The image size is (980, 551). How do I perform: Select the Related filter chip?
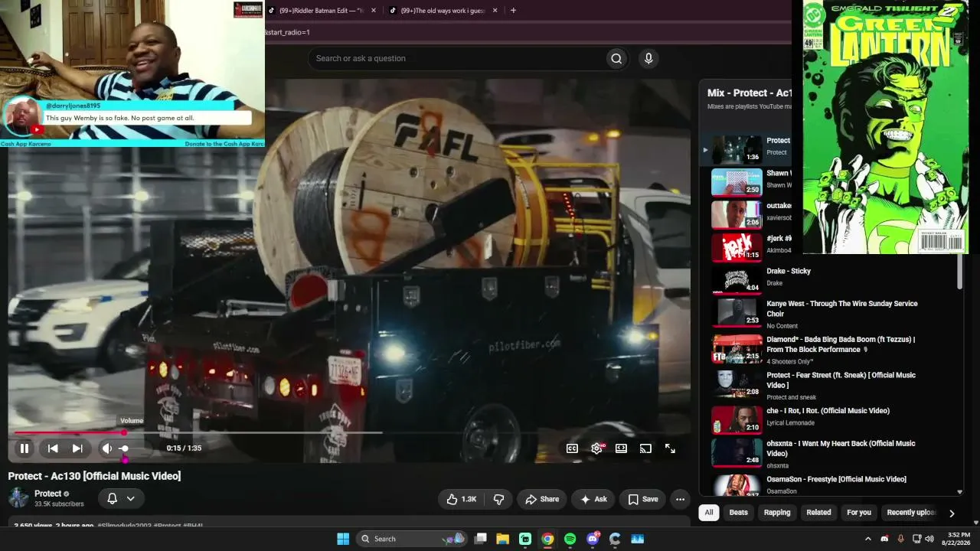(818, 513)
